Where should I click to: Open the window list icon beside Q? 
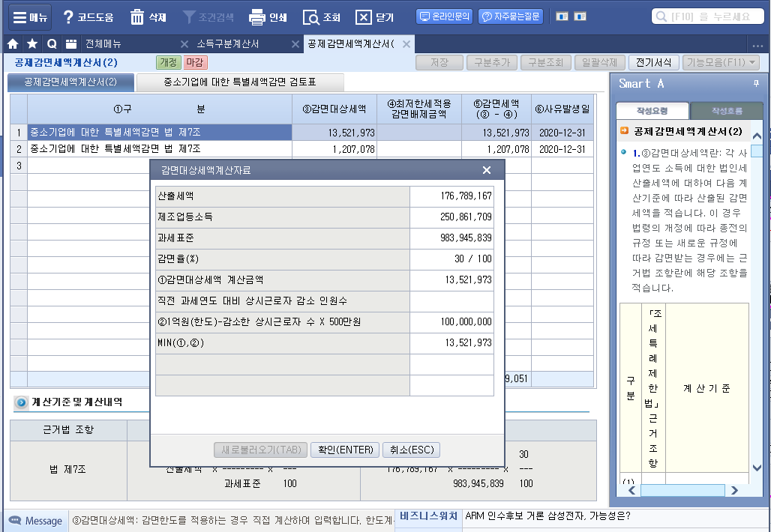(71, 43)
